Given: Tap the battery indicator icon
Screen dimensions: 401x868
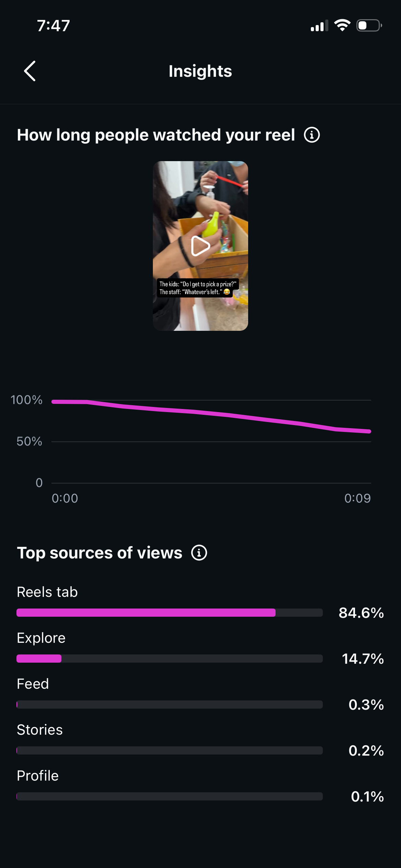Looking at the screenshot, I should (x=369, y=25).
